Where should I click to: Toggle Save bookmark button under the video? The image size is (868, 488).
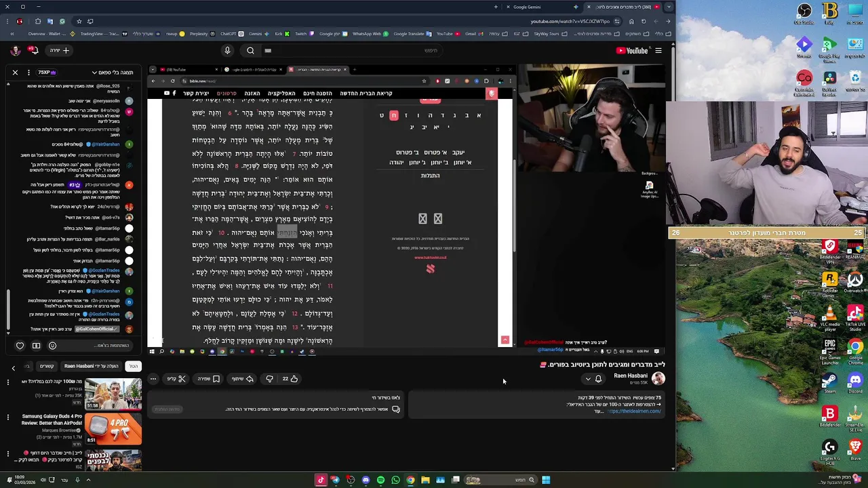(x=209, y=379)
